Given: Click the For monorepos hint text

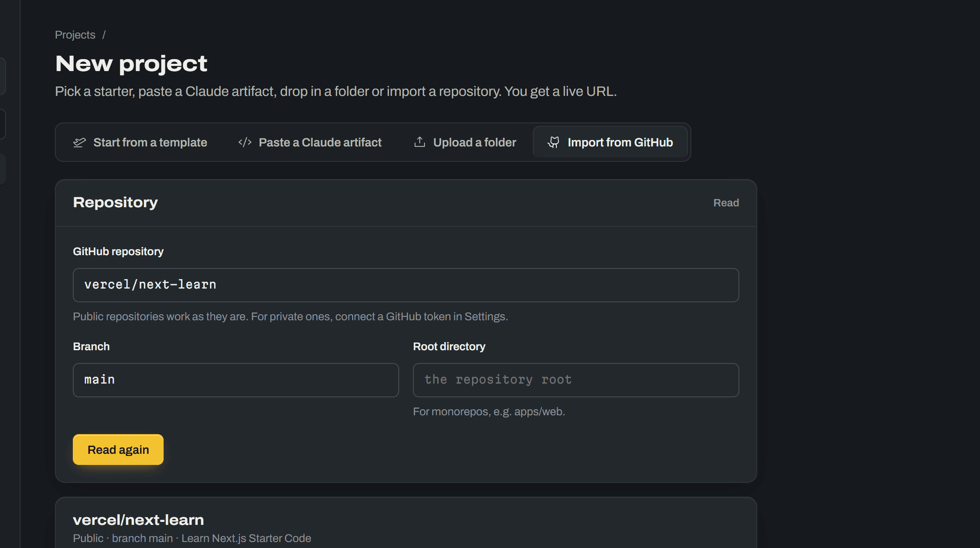Looking at the screenshot, I should pyautogui.click(x=489, y=412).
